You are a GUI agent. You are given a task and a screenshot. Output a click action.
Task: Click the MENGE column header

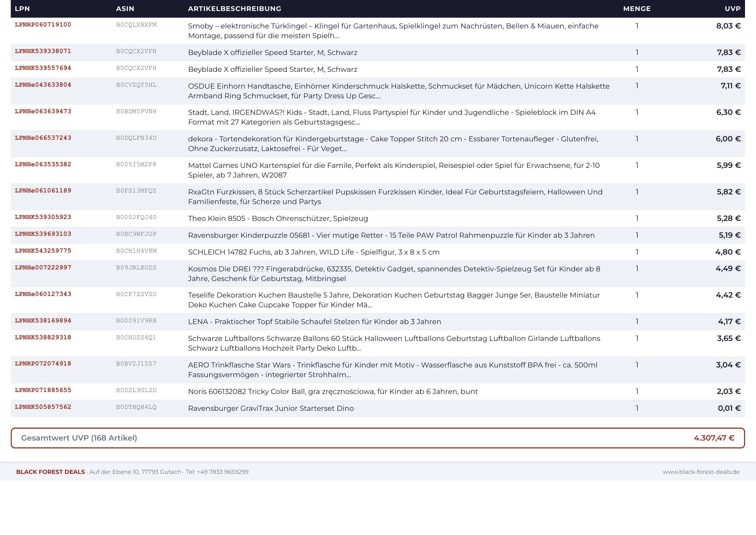637,9
